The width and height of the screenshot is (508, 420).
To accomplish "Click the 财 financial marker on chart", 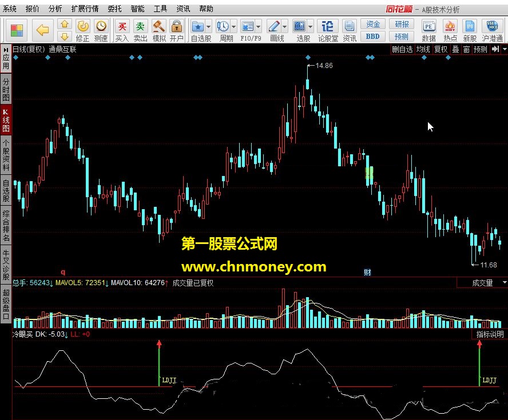I will [367, 273].
